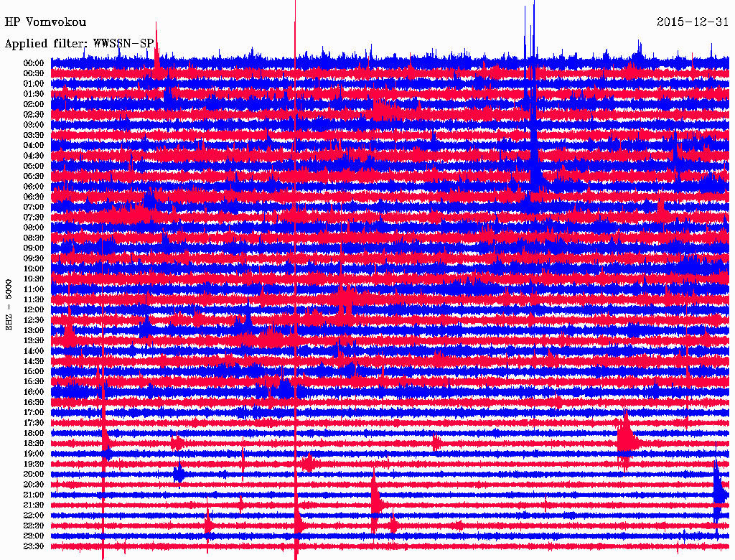Click the vertical axis label 'EHZ - 5000'
This screenshot has width=735, height=560.
9,305
